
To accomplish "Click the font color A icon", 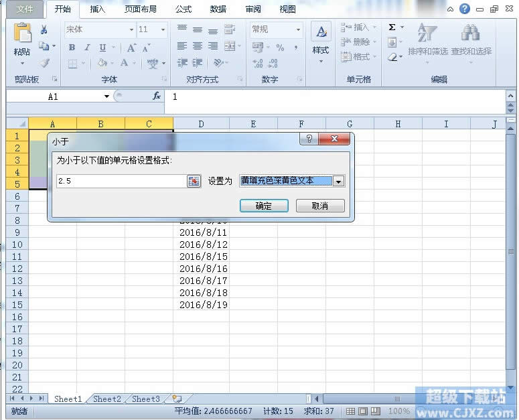I will coord(124,62).
